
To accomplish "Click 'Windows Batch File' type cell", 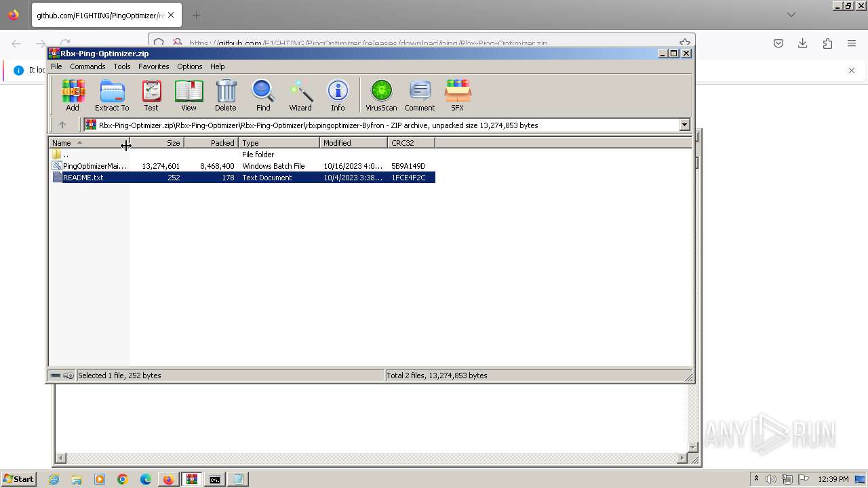I will (x=273, y=166).
